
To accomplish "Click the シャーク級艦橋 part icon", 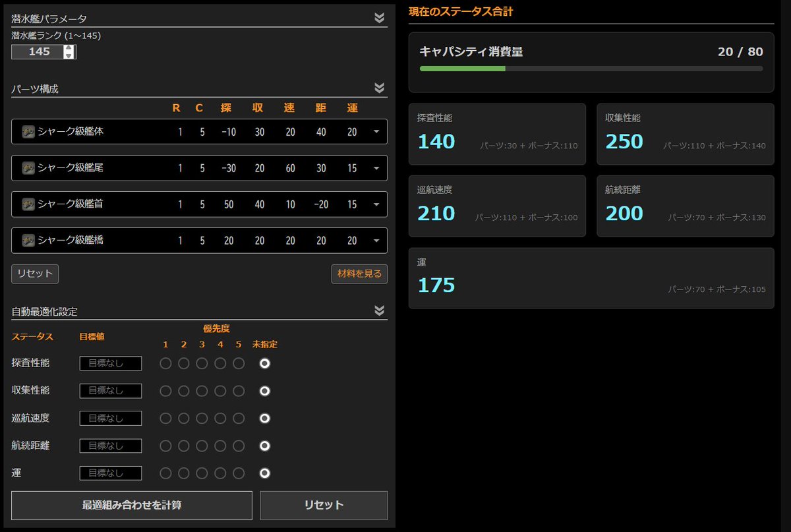I will coord(28,241).
